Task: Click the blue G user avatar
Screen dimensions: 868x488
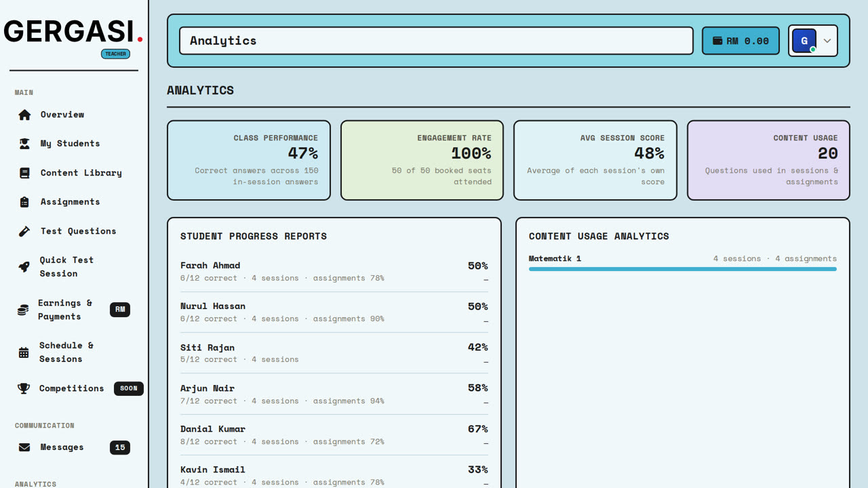Action: pos(804,41)
